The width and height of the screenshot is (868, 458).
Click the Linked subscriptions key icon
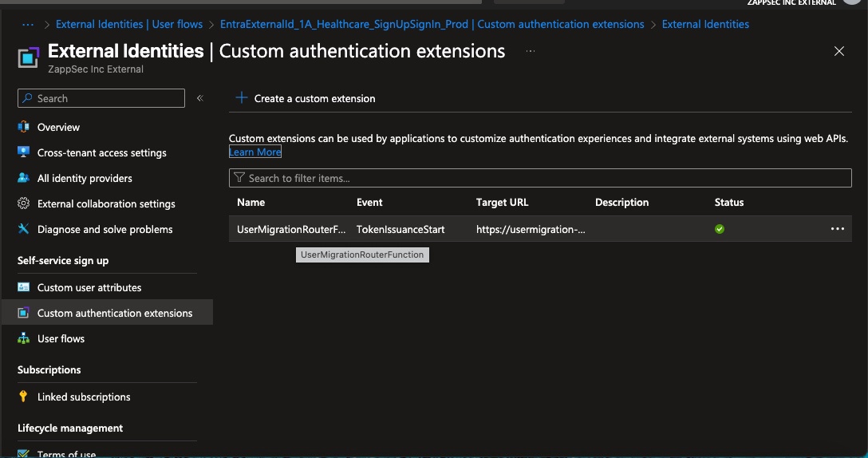tap(23, 396)
